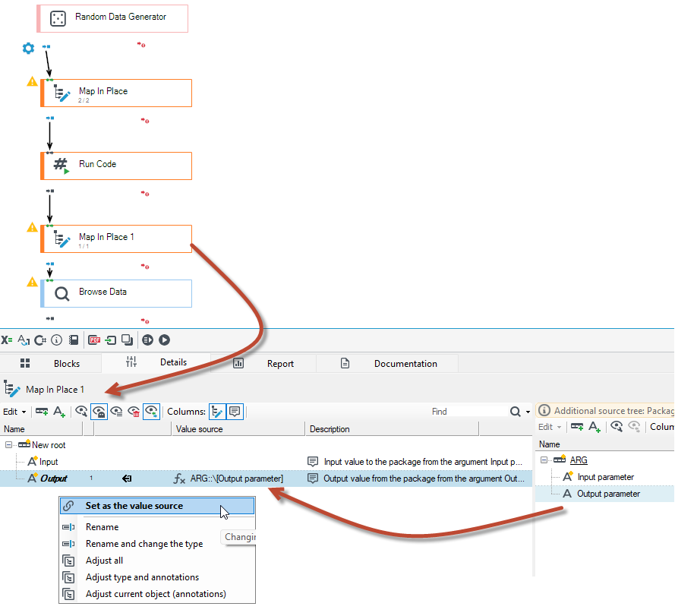The image size is (675, 616).
Task: Open the info icon in the main toolbar
Action: (56, 340)
